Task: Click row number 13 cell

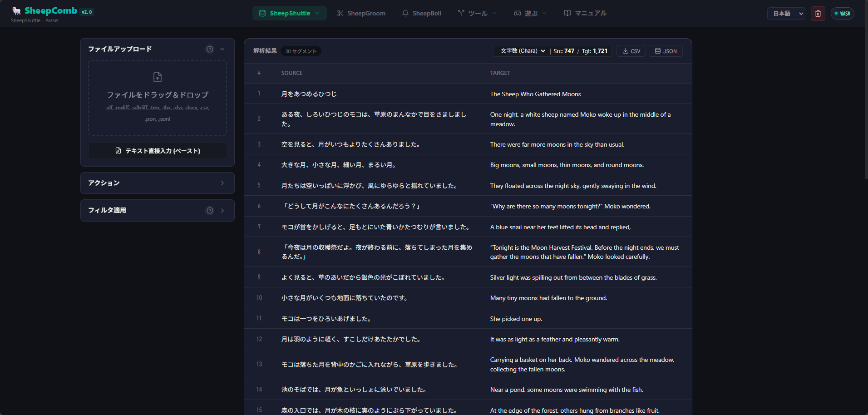Action: pyautogui.click(x=259, y=364)
